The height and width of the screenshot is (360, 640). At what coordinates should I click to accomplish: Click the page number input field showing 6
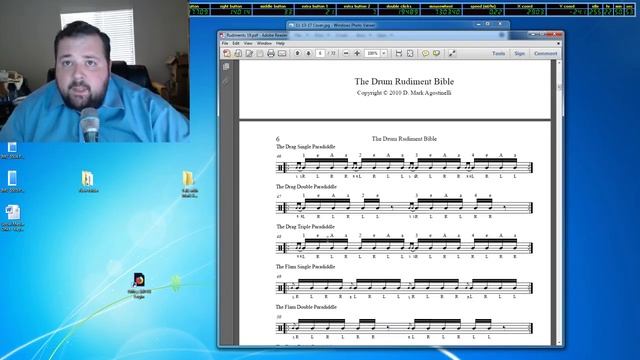coord(320,53)
